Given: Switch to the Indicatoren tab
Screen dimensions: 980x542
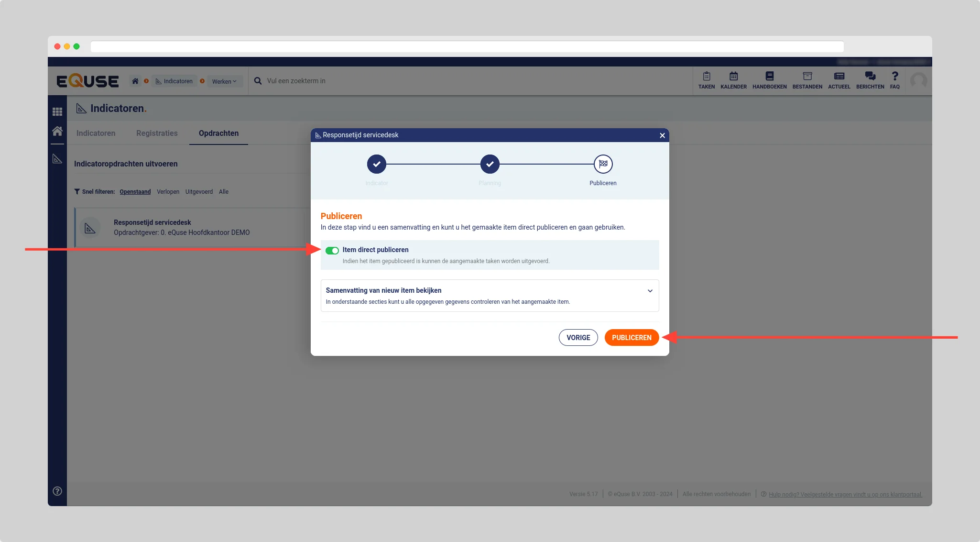Looking at the screenshot, I should coord(96,133).
